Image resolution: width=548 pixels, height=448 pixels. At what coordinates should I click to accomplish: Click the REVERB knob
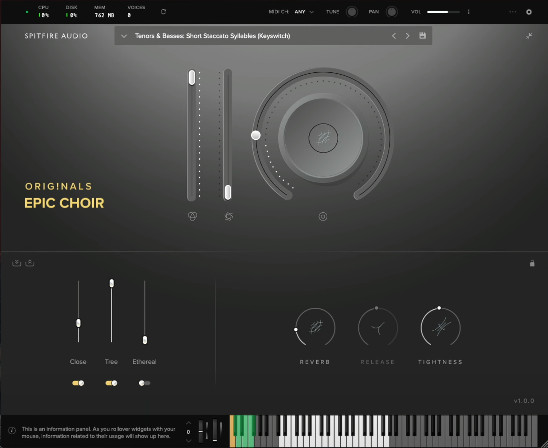pyautogui.click(x=315, y=327)
